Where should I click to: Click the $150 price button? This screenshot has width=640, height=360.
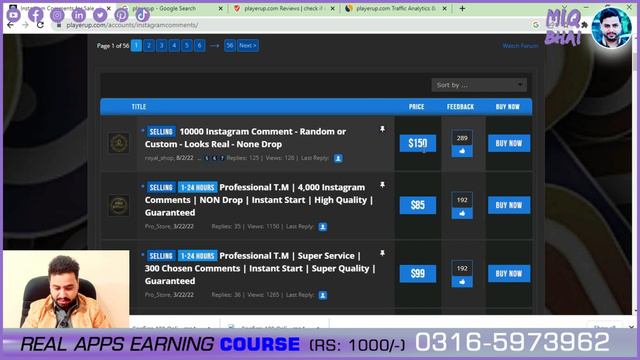click(418, 143)
